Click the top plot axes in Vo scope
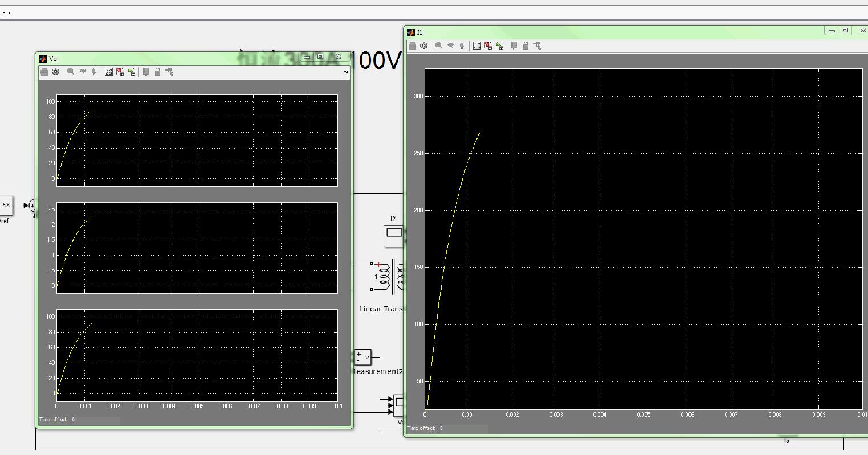868x455 pixels. (x=197, y=140)
